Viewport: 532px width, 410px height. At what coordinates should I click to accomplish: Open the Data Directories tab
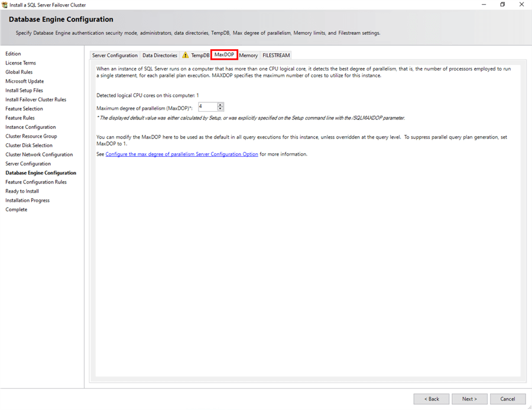(160, 56)
